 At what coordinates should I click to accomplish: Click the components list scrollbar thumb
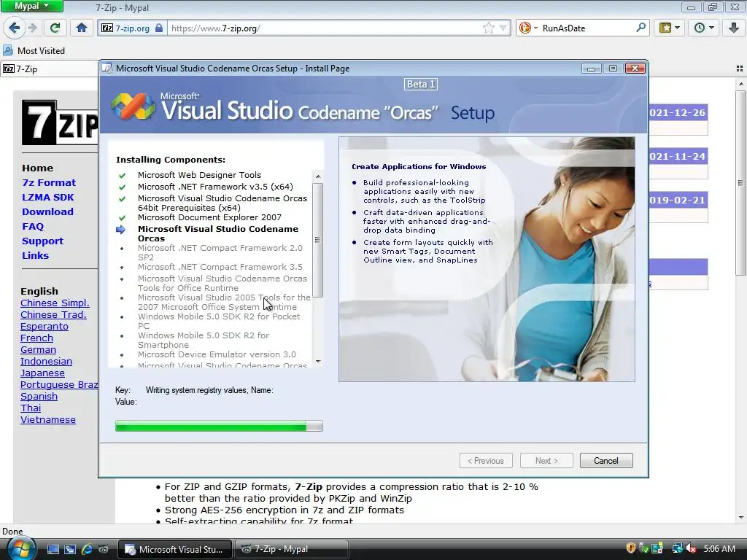318,240
